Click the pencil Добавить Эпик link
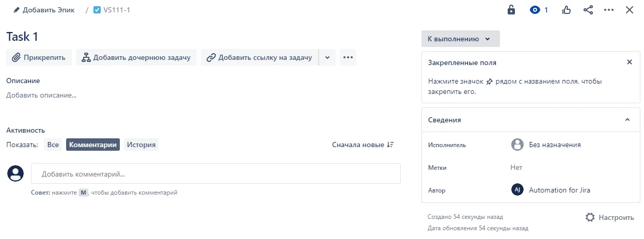The width and height of the screenshot is (644, 239). [44, 10]
